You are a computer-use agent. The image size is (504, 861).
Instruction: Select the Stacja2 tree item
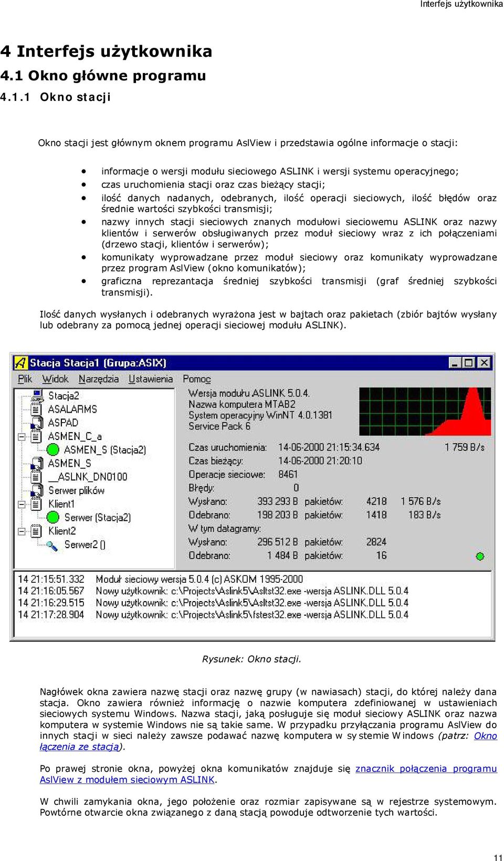[x=64, y=395]
